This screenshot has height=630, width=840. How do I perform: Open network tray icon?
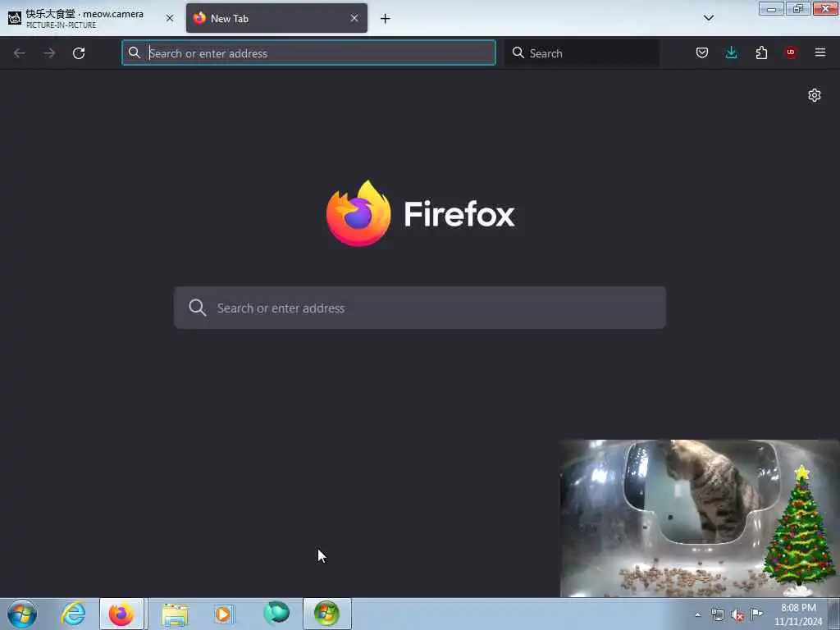pyautogui.click(x=717, y=615)
